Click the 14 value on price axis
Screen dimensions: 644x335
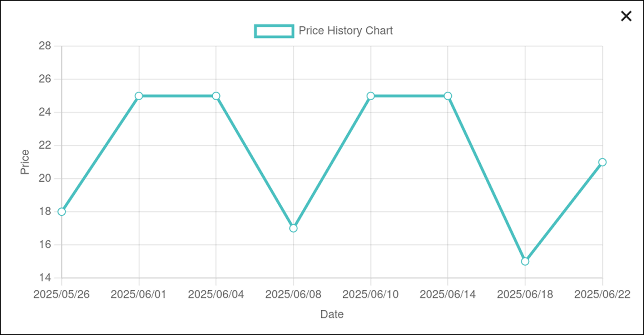coord(45,277)
